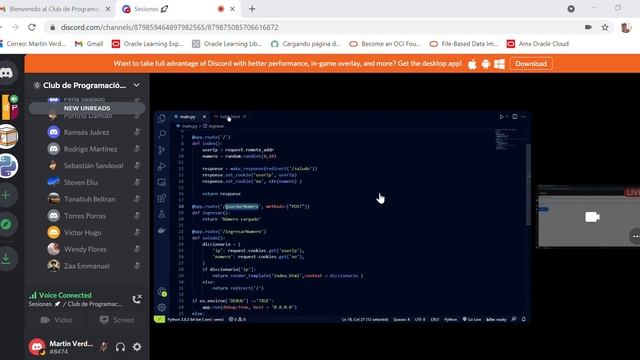Open VS Code Docker whale icon

162,230
